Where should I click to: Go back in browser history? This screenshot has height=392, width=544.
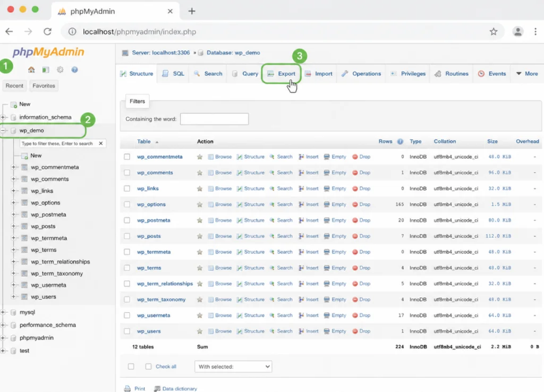click(x=10, y=31)
